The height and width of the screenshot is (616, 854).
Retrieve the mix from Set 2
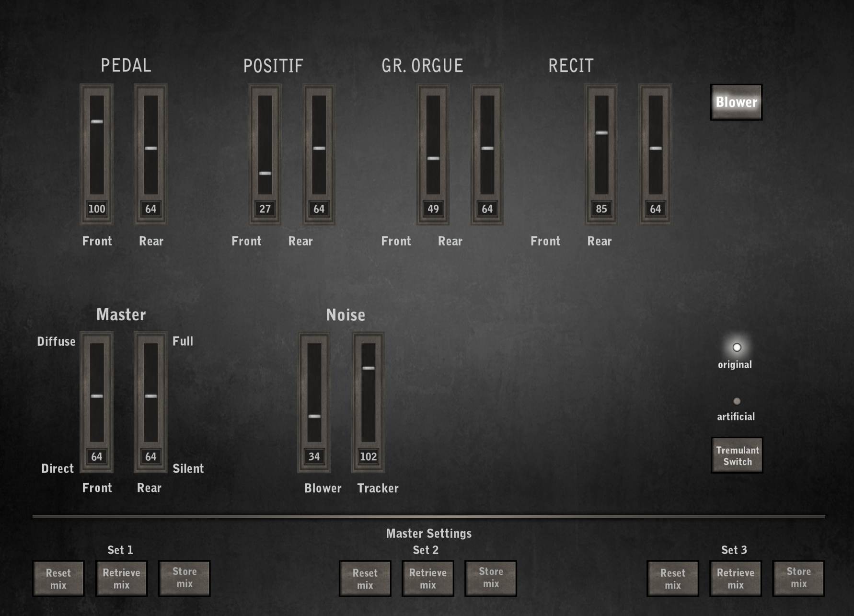(427, 579)
